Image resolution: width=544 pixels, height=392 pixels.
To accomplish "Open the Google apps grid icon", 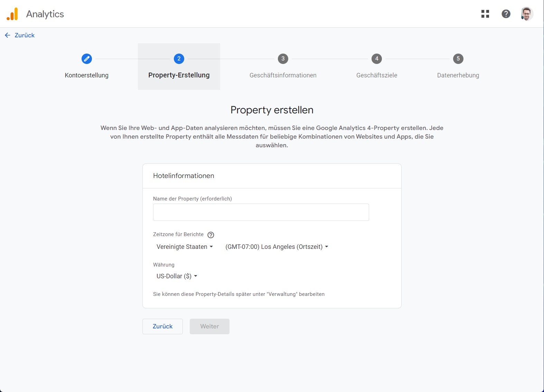I will click(x=485, y=14).
